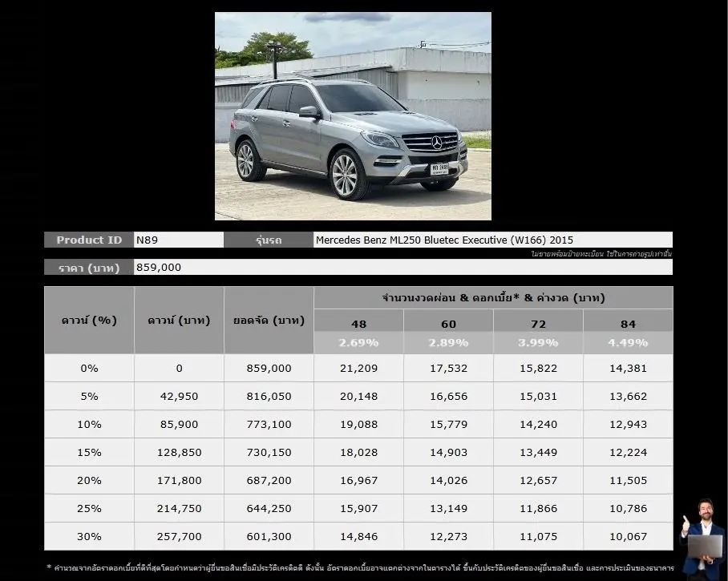The width and height of the screenshot is (728, 581).
Task: Click the 12,273 monthly payment cell
Action: [x=448, y=536]
